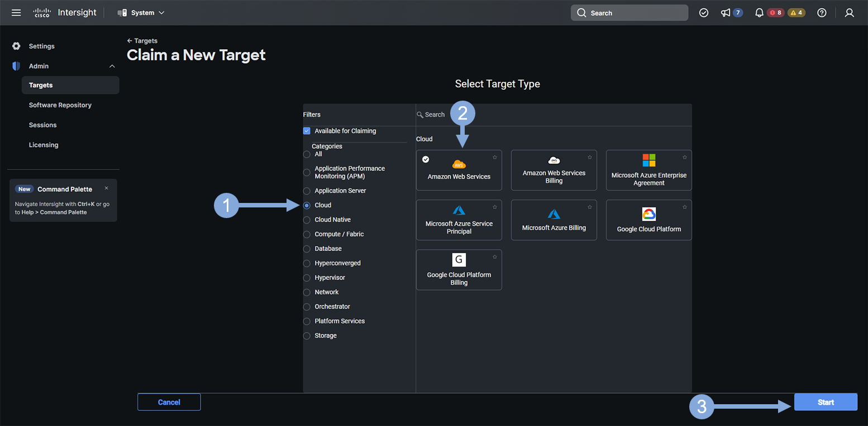Favorite Azure Enterprise Agreement star

[x=685, y=158]
